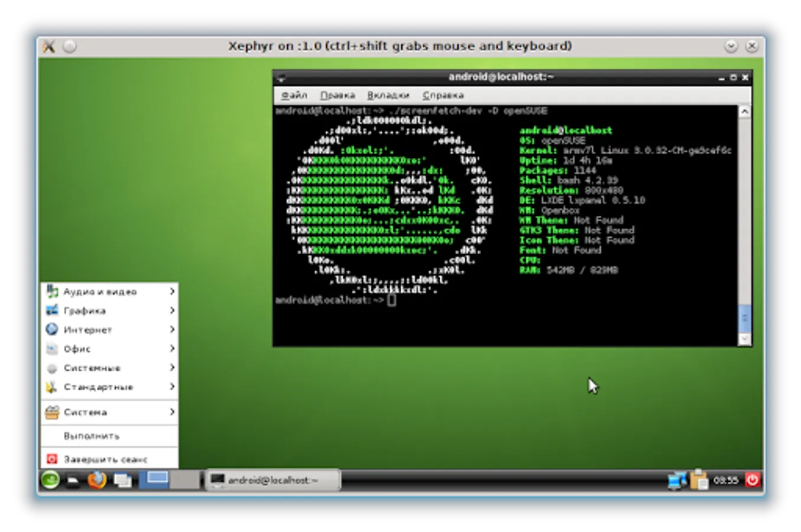The width and height of the screenshot is (801, 532).
Task: Open the Офис menu category
Action: pos(110,349)
